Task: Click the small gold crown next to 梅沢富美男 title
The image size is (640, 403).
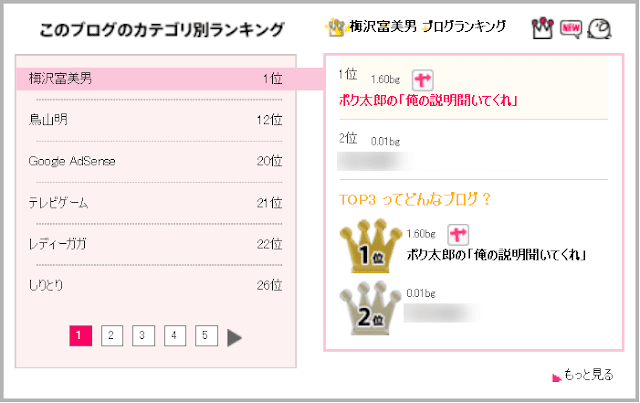Action: (x=336, y=28)
